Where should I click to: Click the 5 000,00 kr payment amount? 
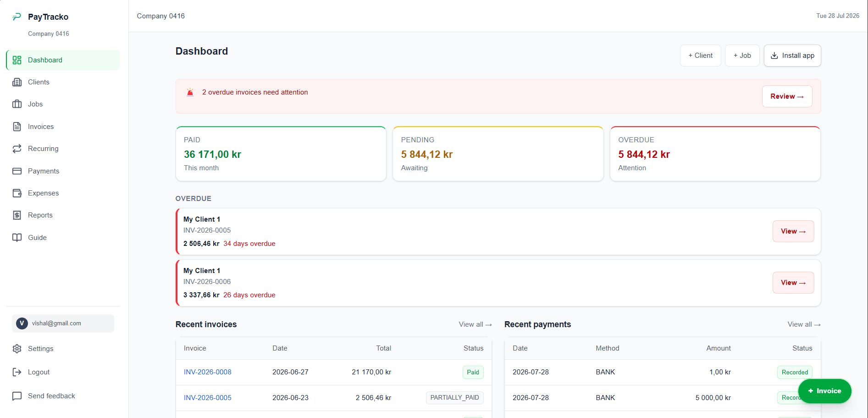pos(713,398)
